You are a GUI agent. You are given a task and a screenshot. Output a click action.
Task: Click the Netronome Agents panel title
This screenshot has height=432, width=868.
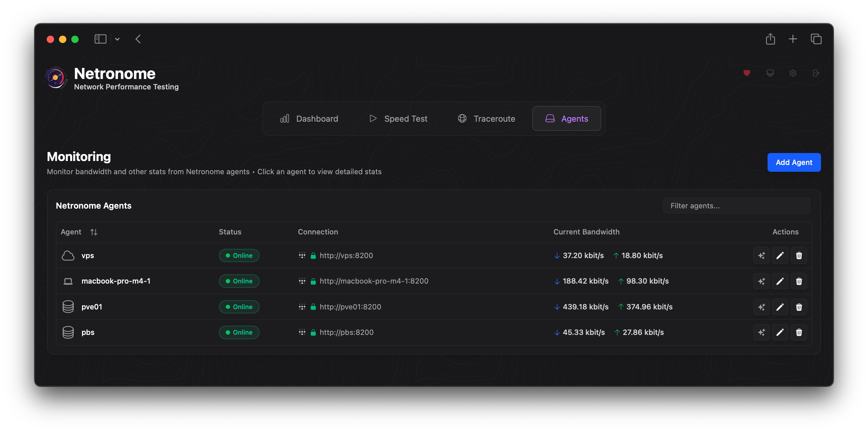click(x=93, y=206)
